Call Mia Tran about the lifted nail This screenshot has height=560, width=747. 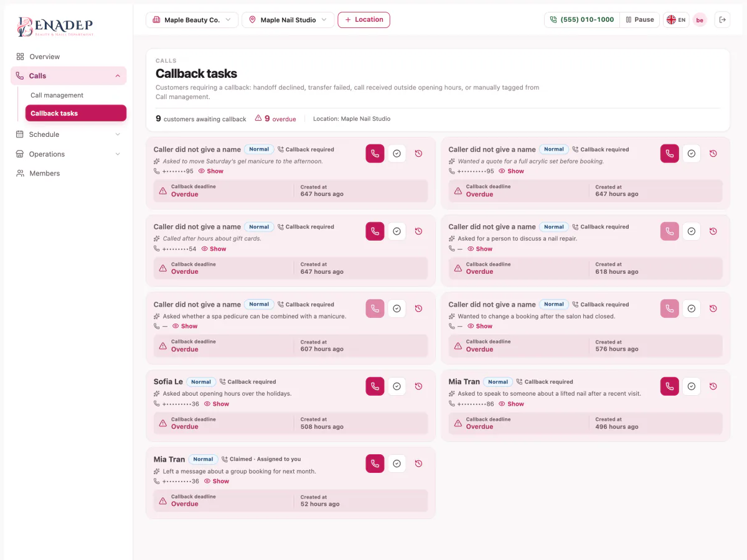click(670, 386)
